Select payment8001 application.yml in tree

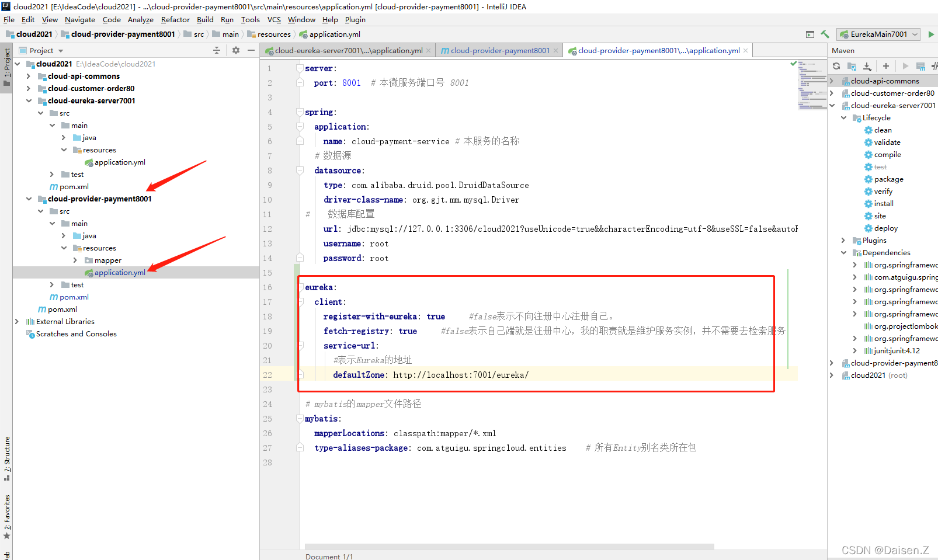(x=120, y=273)
